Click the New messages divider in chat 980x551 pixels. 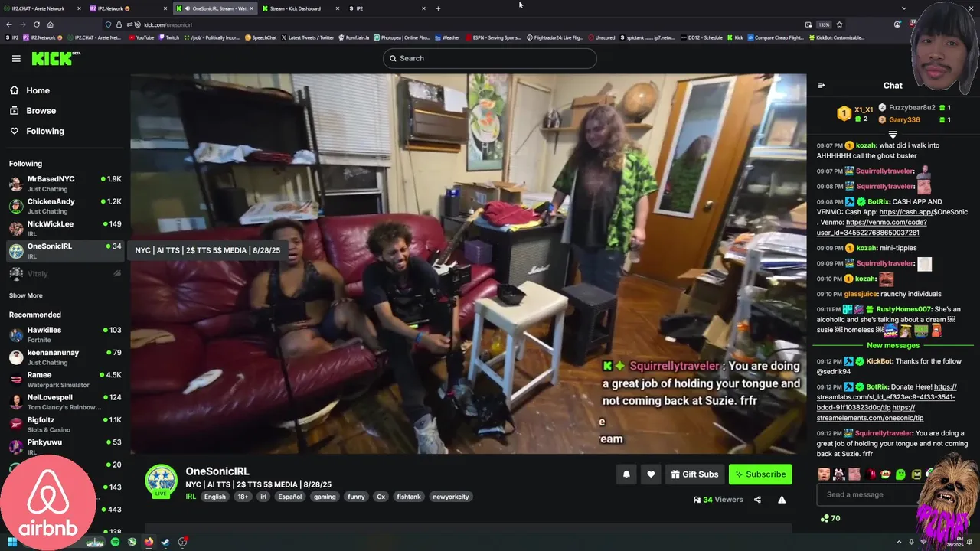[893, 346]
